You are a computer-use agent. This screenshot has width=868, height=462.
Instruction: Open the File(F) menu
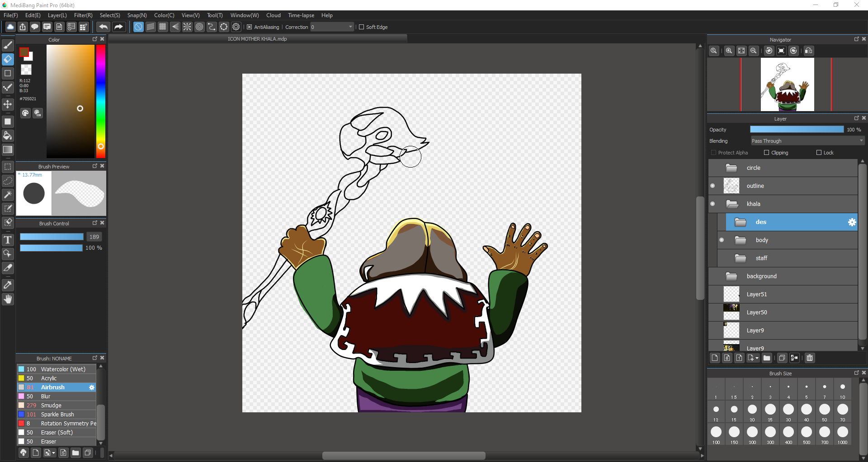click(x=11, y=15)
